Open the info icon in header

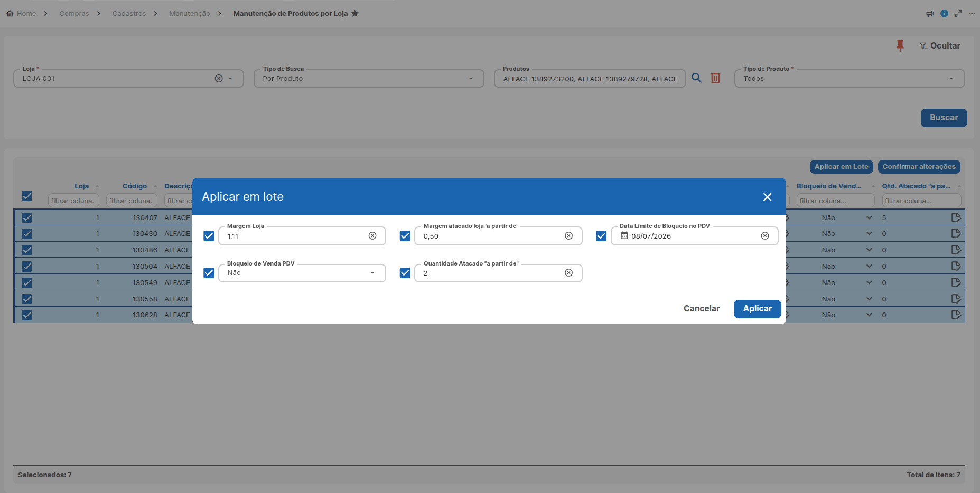click(944, 14)
